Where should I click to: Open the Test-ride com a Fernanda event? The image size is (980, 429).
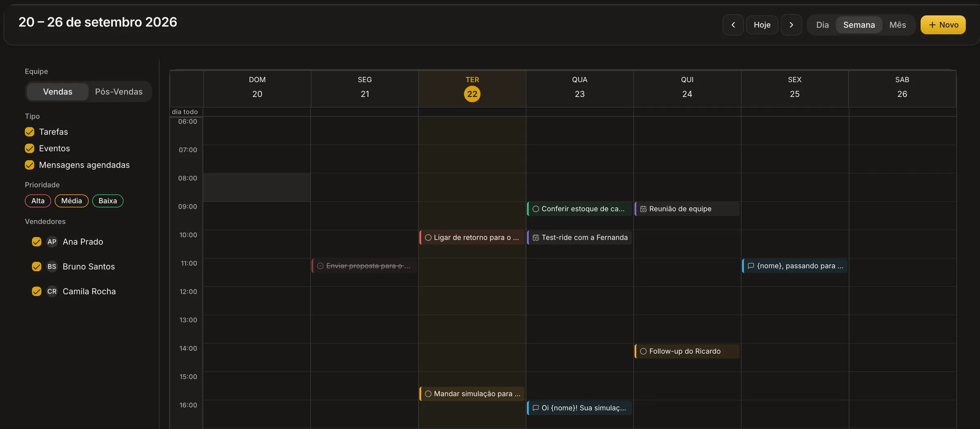(580, 238)
